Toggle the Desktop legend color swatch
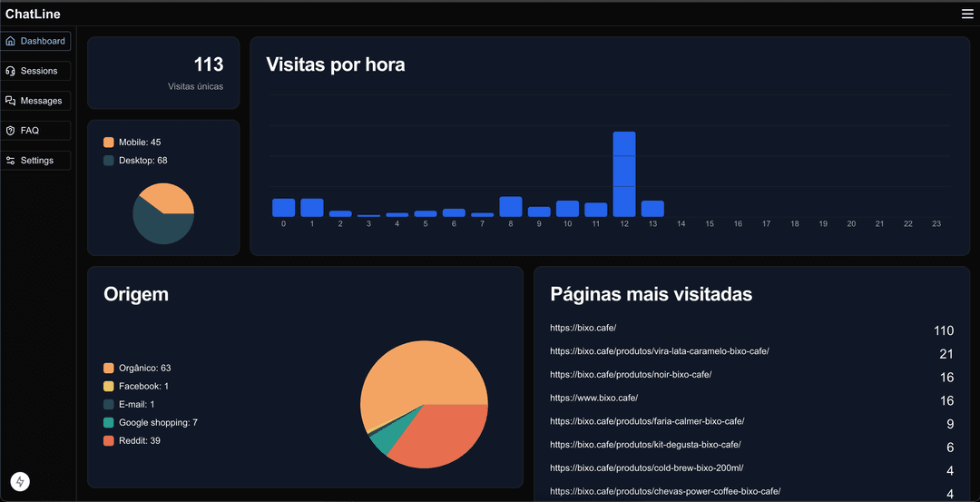This screenshot has width=980, height=502. click(x=109, y=161)
